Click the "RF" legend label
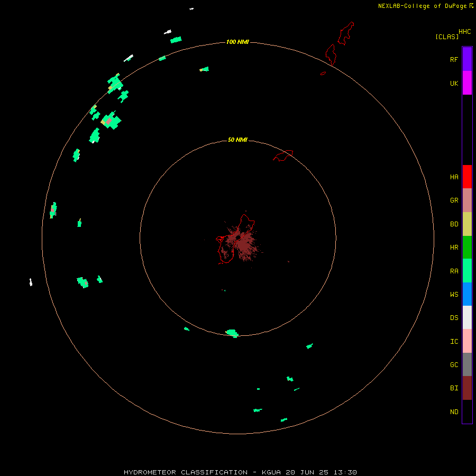 point(454,59)
